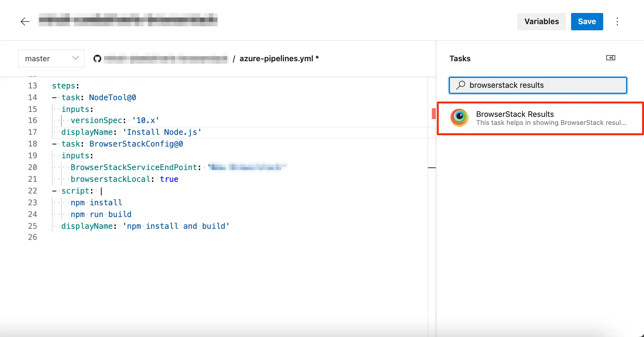Screen dimensions: 644x337
Task: Click displayName 'Install Node.js' text
Action: pyautogui.click(x=162, y=132)
